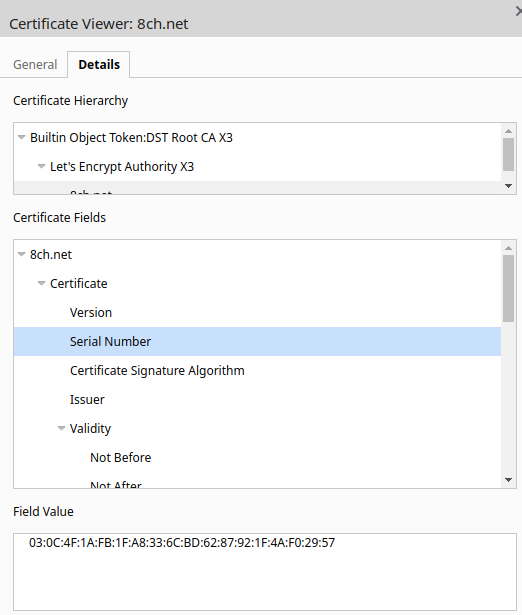Screen dimensions: 522x615
Task: Collapse the Builtin Object Token:DST Root CA X3 node
Action: 22,137
